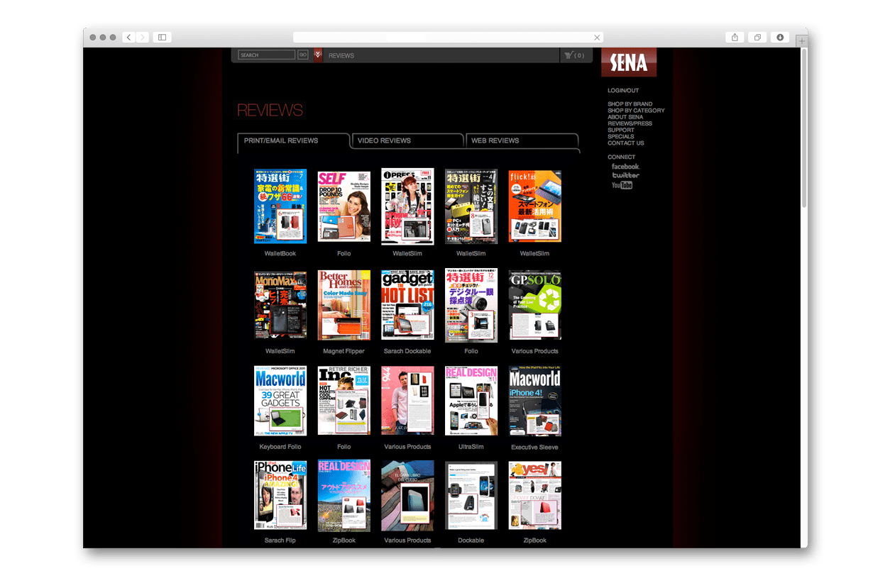
Task: Open El Gran Libro del Cuero cover
Action: [407, 495]
